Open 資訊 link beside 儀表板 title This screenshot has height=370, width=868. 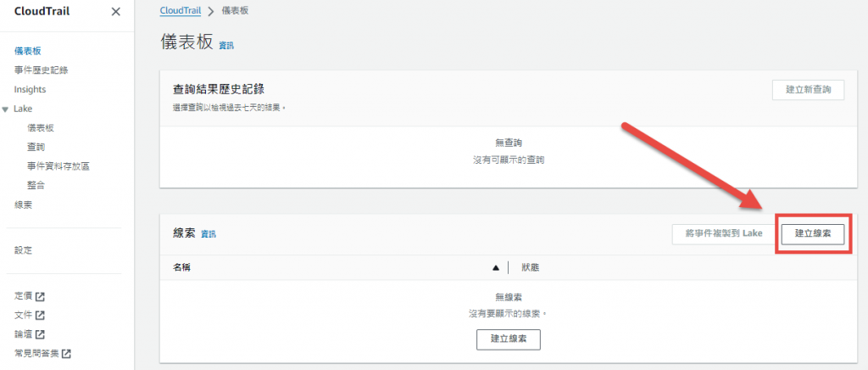pyautogui.click(x=226, y=45)
